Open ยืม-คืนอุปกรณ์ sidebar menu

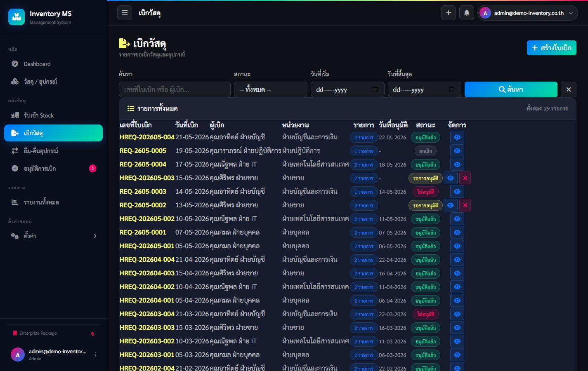53,150
